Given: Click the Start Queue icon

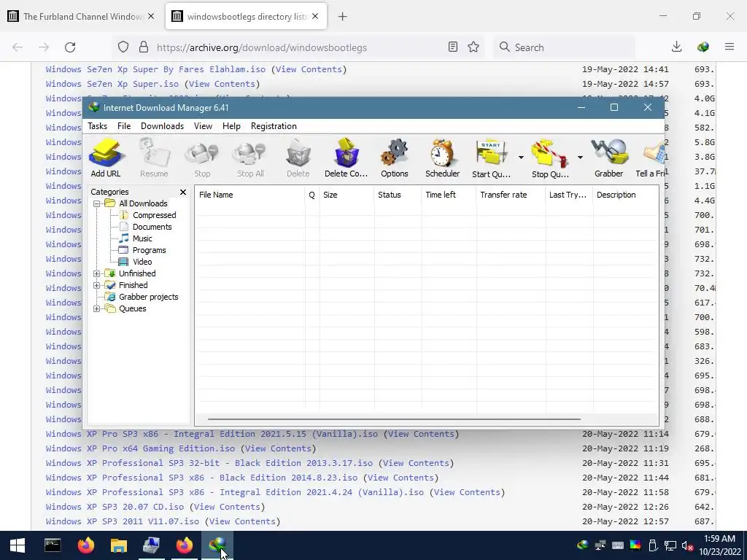Looking at the screenshot, I should point(491,157).
